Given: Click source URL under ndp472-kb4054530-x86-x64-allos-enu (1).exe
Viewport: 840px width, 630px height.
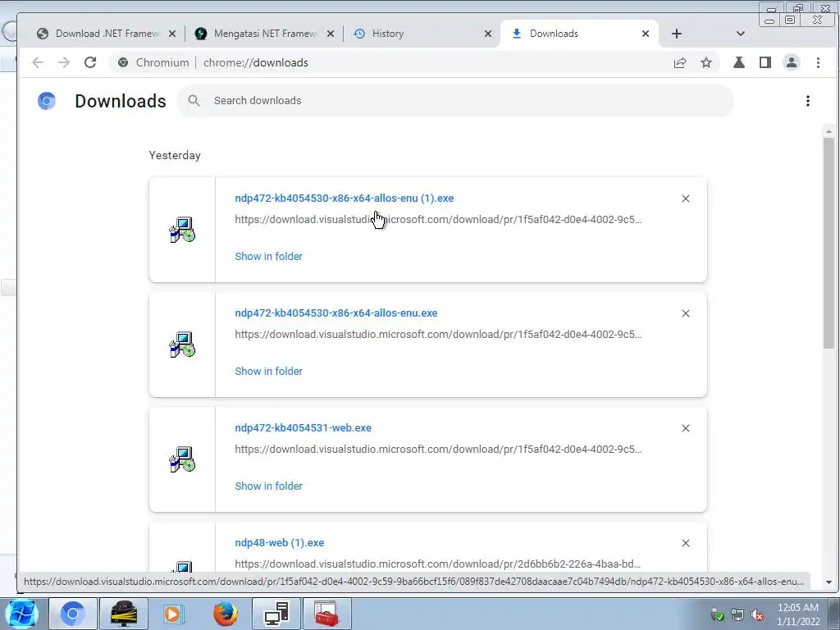Looking at the screenshot, I should click(x=438, y=220).
